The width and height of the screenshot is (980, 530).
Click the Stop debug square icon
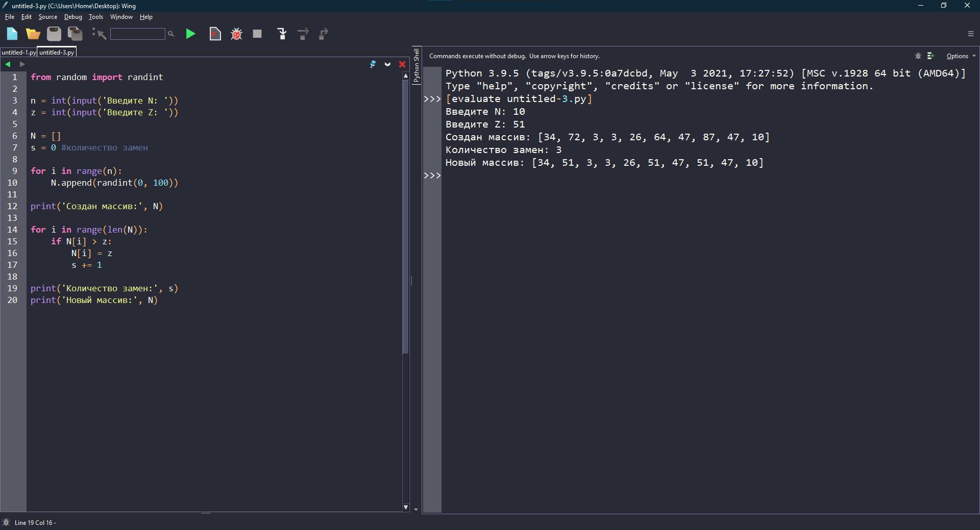click(257, 34)
